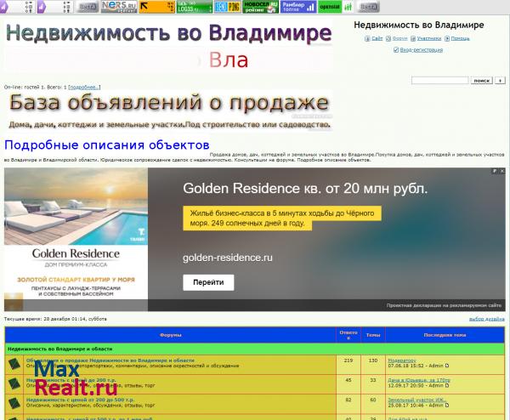Screen dimensions: 510x420
Task: Open the Форум navigation link
Action: pyautogui.click(x=399, y=38)
